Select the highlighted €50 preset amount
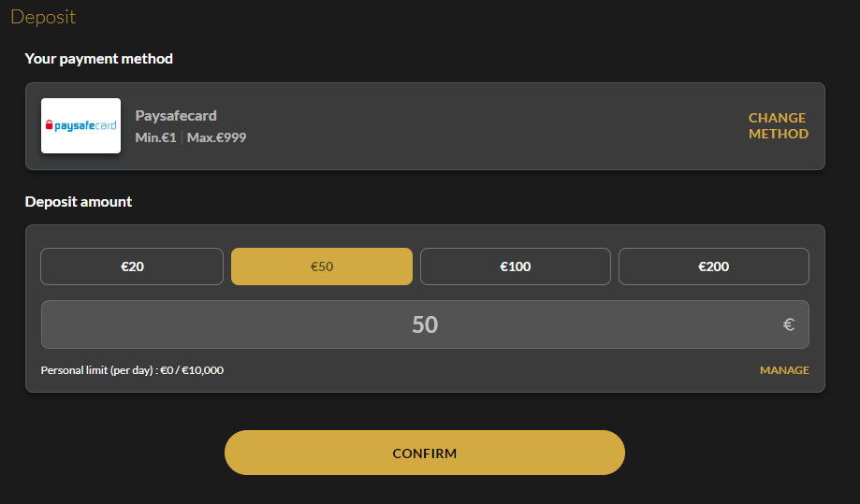The image size is (860, 504). 321,266
